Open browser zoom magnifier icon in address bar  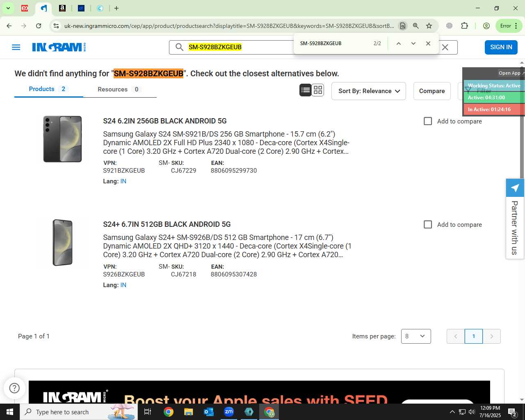click(416, 26)
